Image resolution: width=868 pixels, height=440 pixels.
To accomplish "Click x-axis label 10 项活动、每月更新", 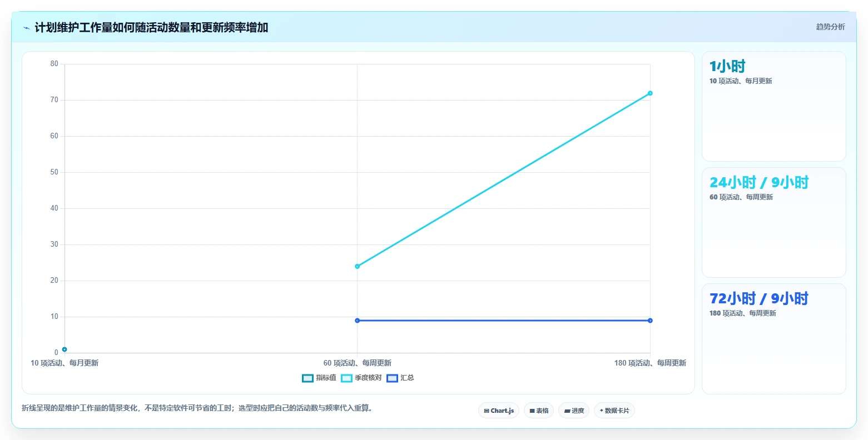I will pyautogui.click(x=65, y=363).
